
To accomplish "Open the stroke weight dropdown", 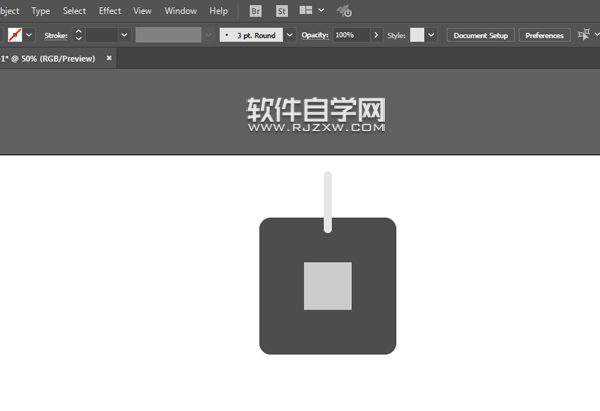I will pos(124,35).
